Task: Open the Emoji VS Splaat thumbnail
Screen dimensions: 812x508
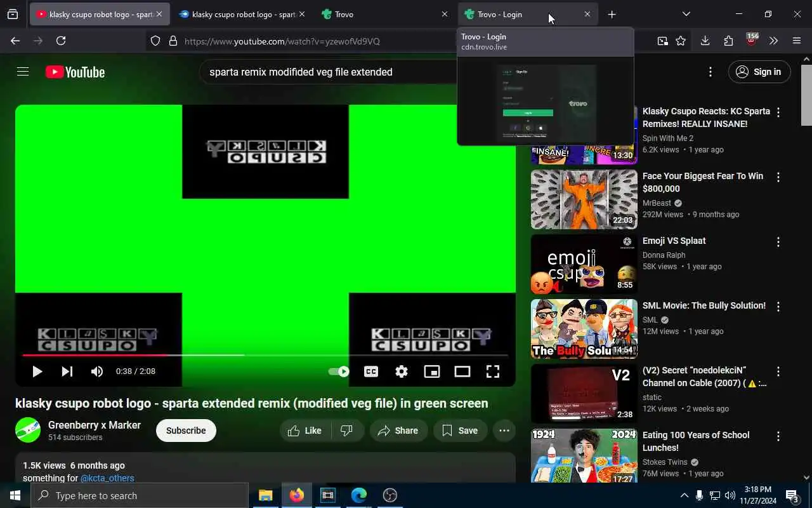Action: click(x=584, y=264)
